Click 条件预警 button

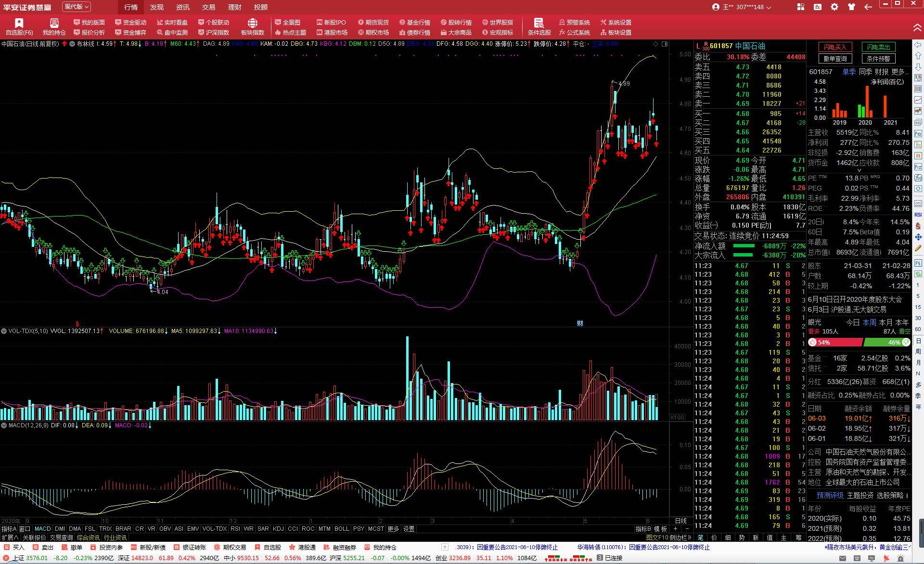click(x=878, y=59)
